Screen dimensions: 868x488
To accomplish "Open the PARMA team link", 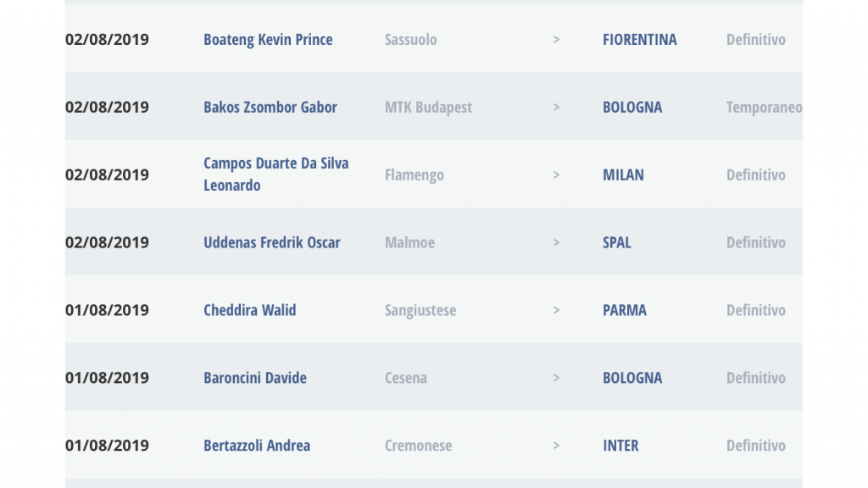I will pos(625,310).
